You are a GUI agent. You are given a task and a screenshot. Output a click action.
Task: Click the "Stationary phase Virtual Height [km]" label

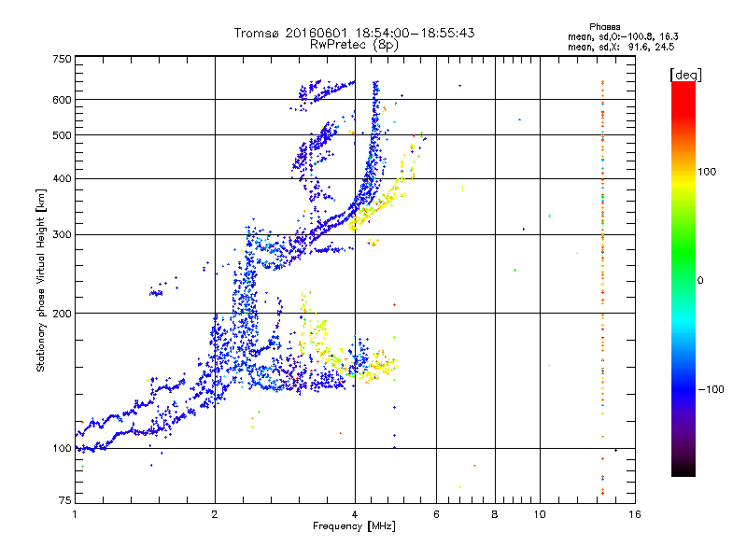click(41, 280)
